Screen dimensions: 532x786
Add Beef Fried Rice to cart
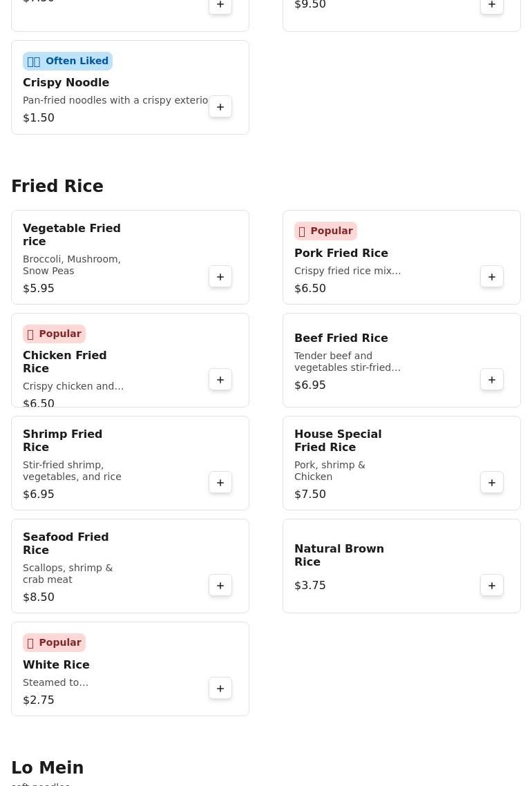coord(492,380)
